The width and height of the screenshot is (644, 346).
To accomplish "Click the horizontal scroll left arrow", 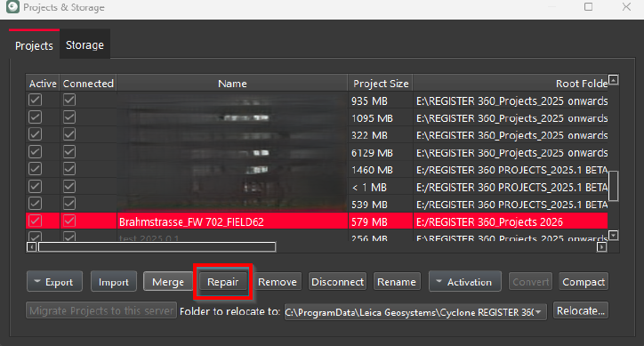I will pos(32,247).
